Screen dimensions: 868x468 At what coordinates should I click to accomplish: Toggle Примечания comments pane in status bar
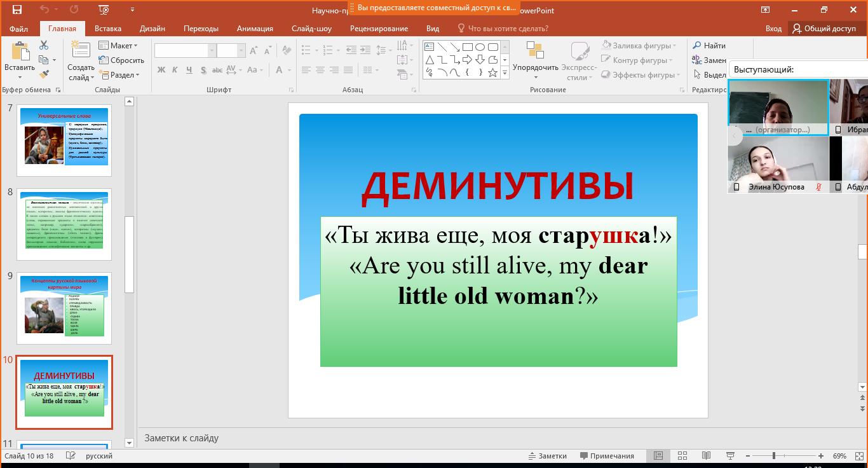[607, 456]
